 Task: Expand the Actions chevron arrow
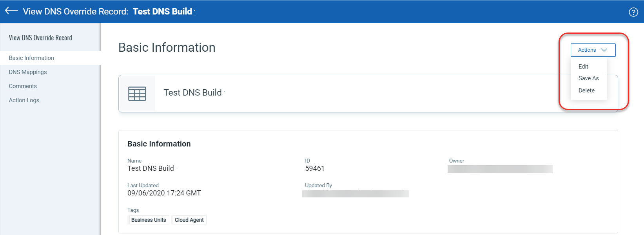point(604,50)
